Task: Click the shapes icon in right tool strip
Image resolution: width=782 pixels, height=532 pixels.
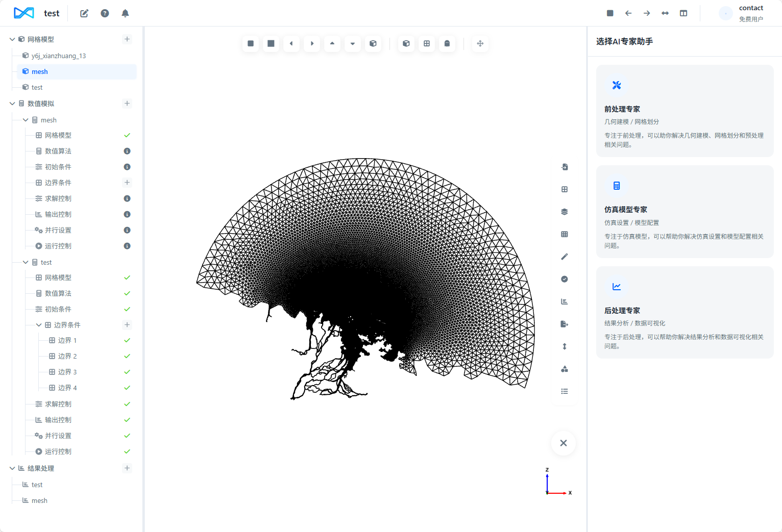Action: pyautogui.click(x=564, y=369)
